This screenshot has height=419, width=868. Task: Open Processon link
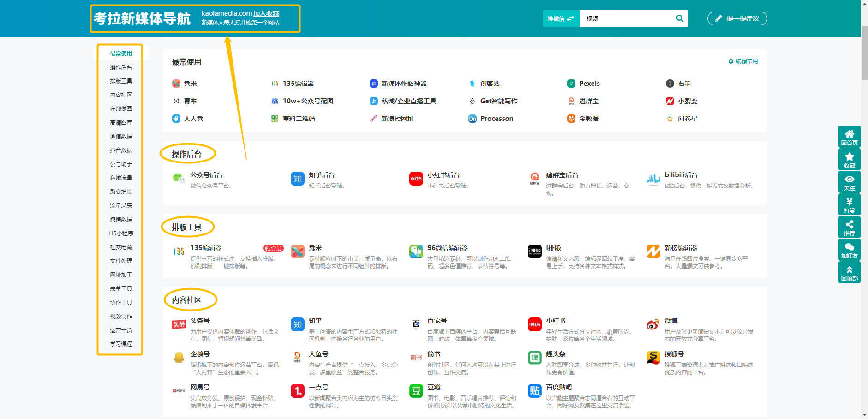pyautogui.click(x=491, y=119)
